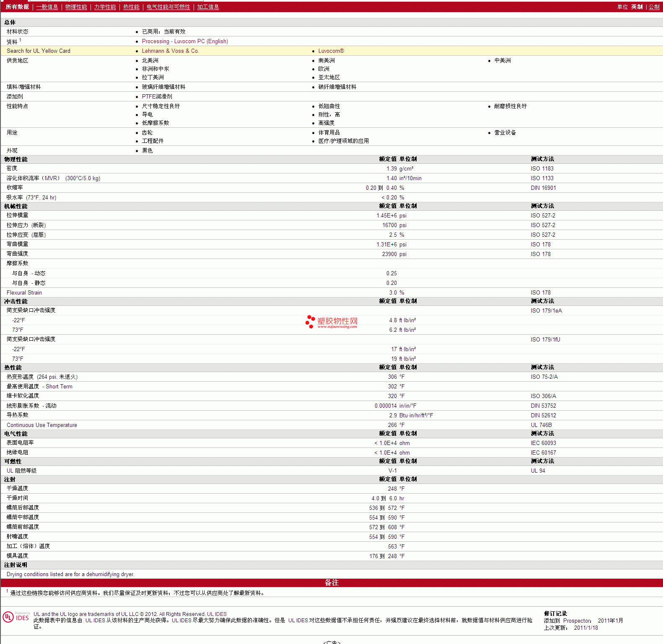The height and width of the screenshot is (644, 663).
Task: Select the ISO 1133 test method text
Action: click(542, 178)
